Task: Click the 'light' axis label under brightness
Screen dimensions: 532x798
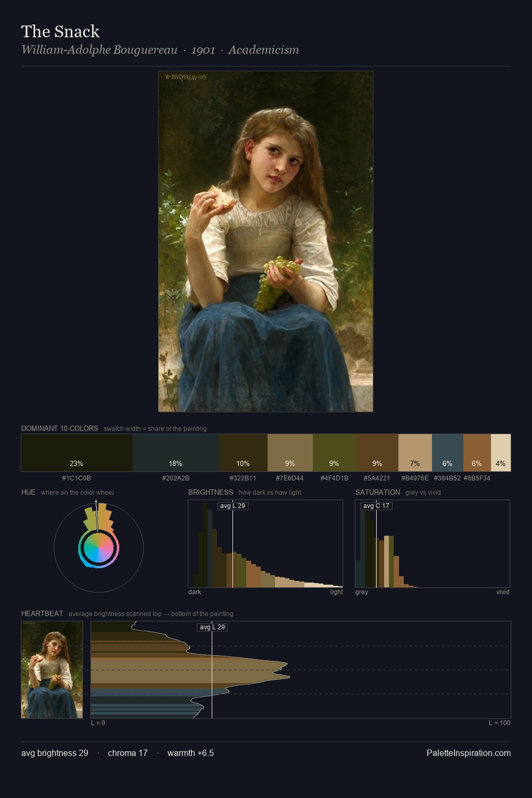Action: pos(336,592)
